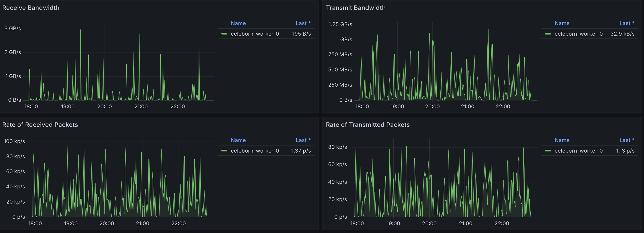Toggle celeborn-worker-0 series in Transmit Bandwidth legend
This screenshot has width=644, height=233.
pos(578,34)
